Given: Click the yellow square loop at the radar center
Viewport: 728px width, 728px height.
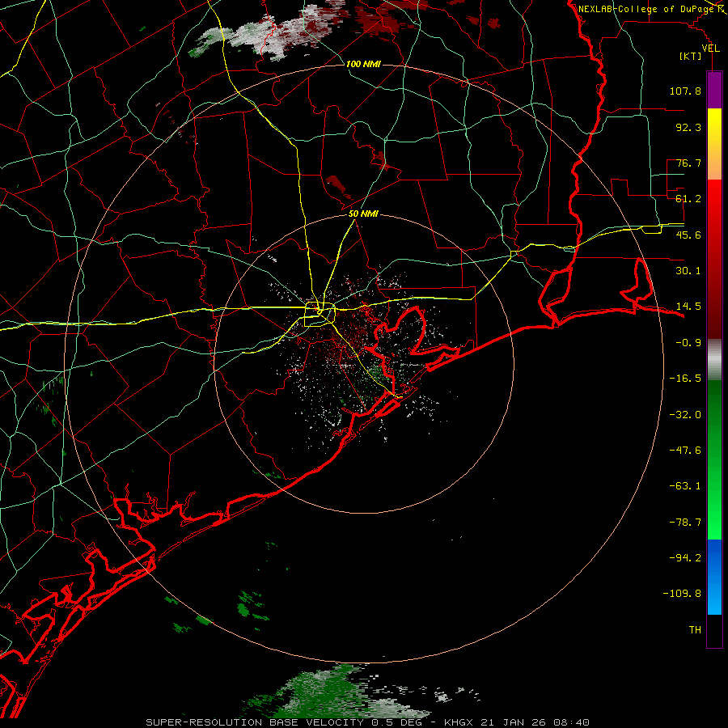Looking at the screenshot, I should 320,315.
